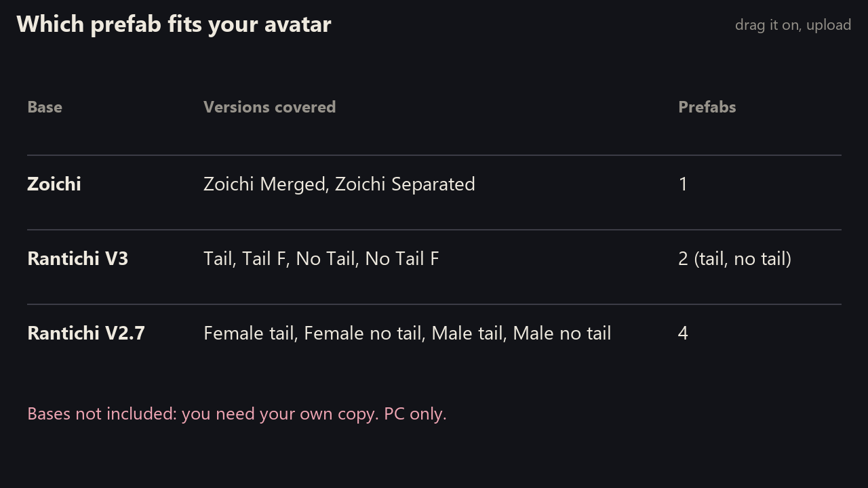
Task: Click the Female tail versions list cell
Action: 407,333
